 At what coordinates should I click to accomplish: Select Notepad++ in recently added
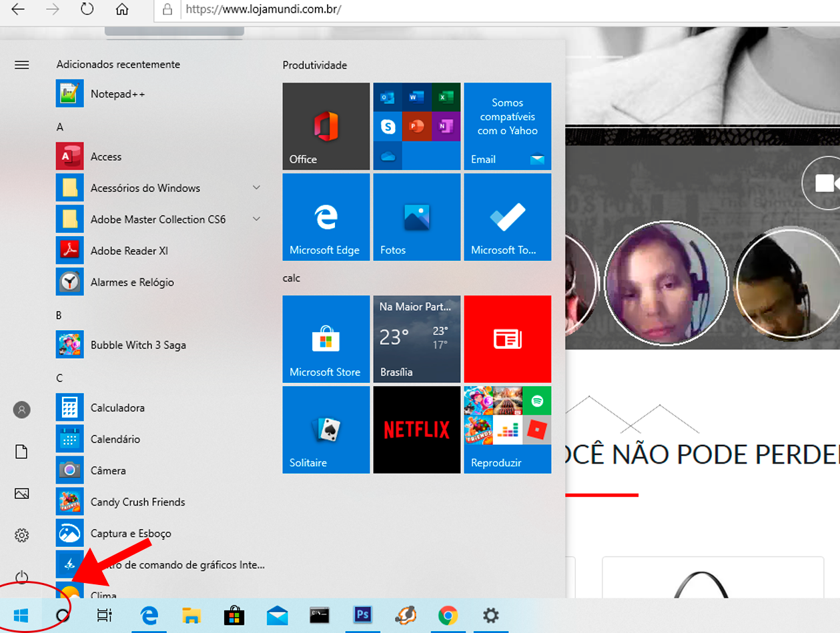click(x=117, y=94)
